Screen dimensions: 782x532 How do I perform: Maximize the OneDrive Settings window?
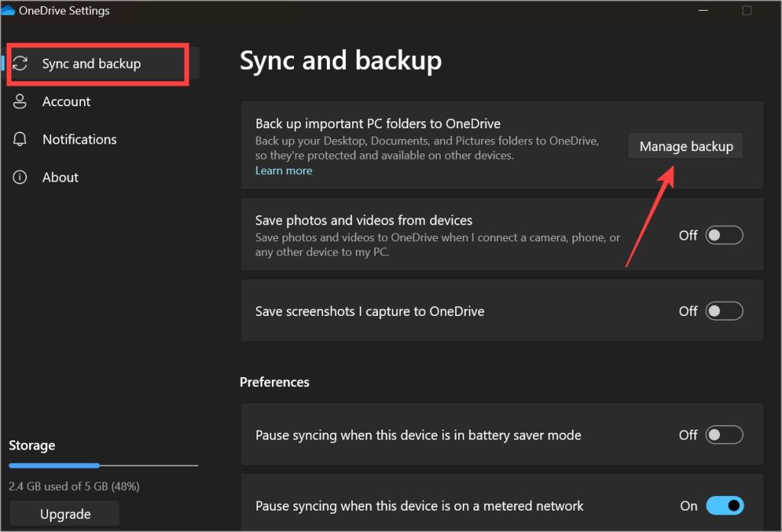(747, 11)
